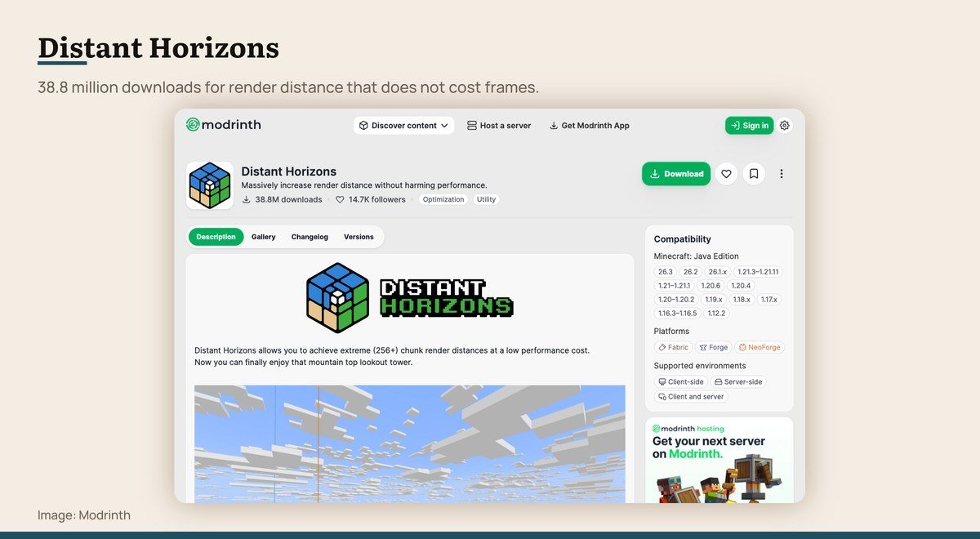Save project with bookmark icon
Viewport: 980px width, 539px height.
tap(754, 174)
